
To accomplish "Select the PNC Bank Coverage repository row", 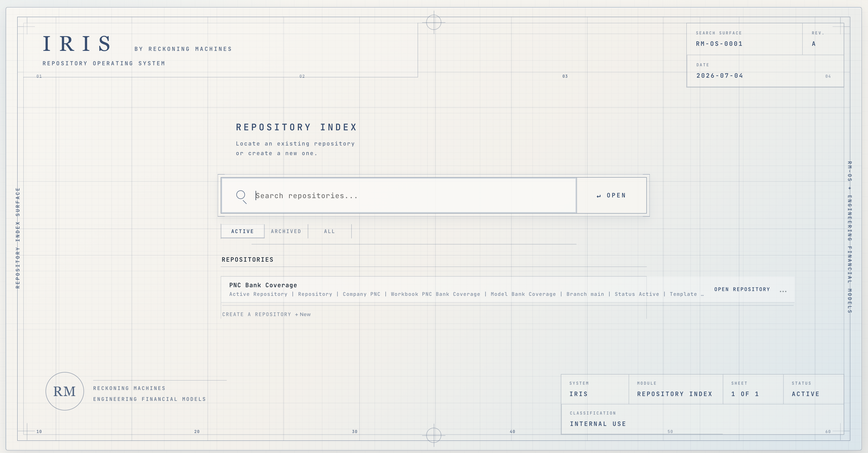I will (x=507, y=290).
